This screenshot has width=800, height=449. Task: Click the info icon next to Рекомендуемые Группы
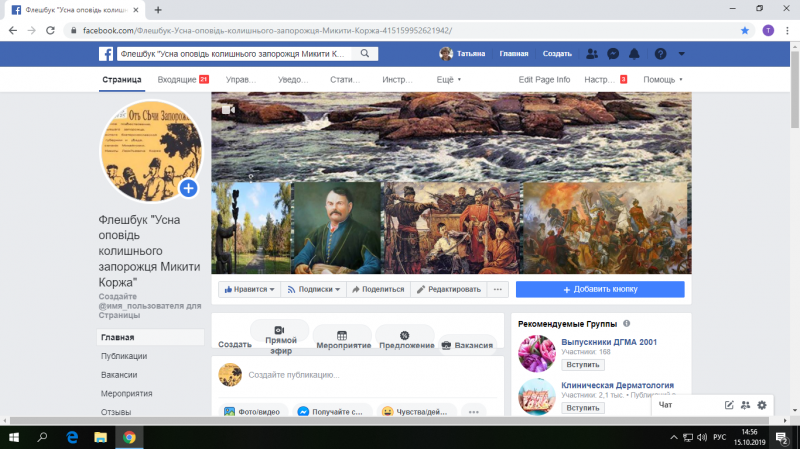[627, 323]
